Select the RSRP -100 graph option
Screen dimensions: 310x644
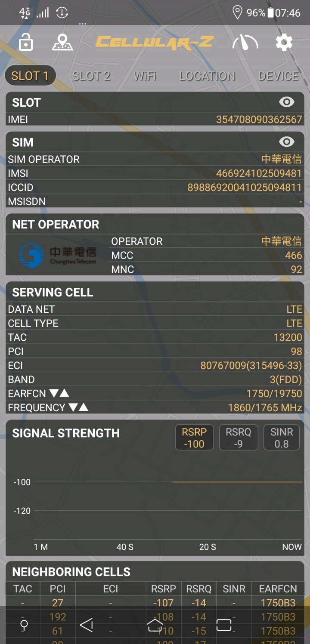point(194,438)
